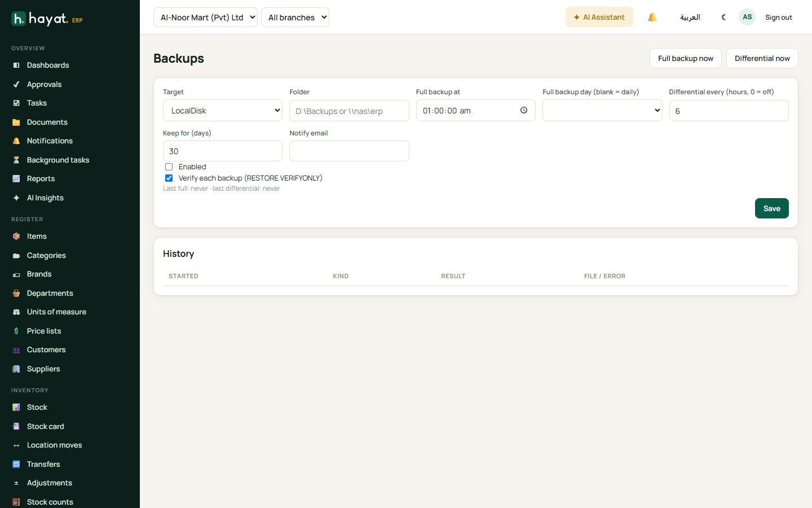
Task: Toggle dark mode moon icon
Action: click(723, 17)
